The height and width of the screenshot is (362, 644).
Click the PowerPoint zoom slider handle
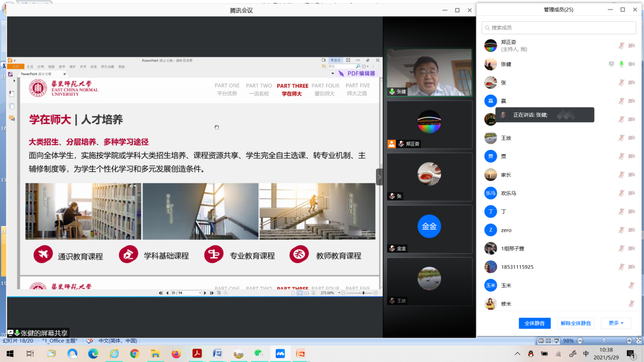[x=603, y=341]
